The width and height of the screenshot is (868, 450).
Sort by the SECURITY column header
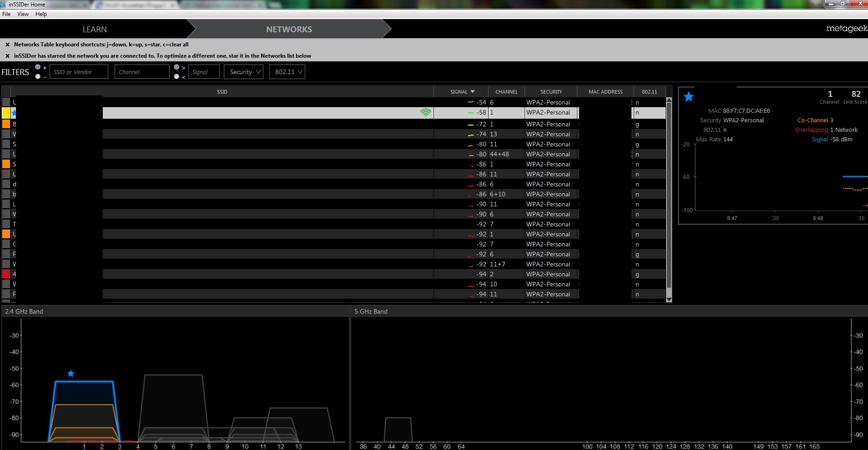tap(551, 91)
